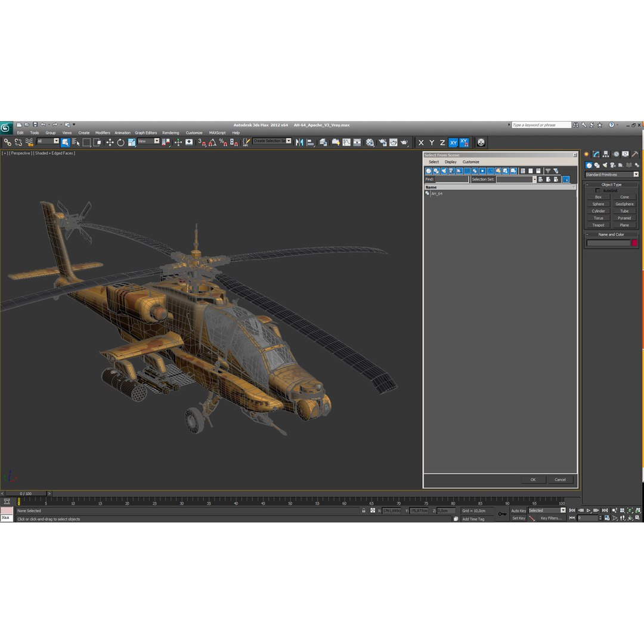644x644 pixels.
Task: Toggle the selection lock padlock in status bar
Action: [364, 510]
